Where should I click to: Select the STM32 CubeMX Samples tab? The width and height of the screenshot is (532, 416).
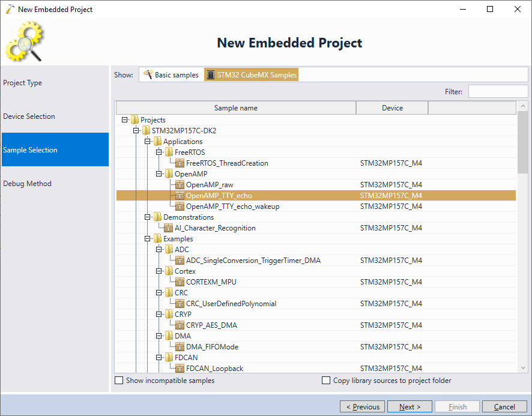coord(252,74)
